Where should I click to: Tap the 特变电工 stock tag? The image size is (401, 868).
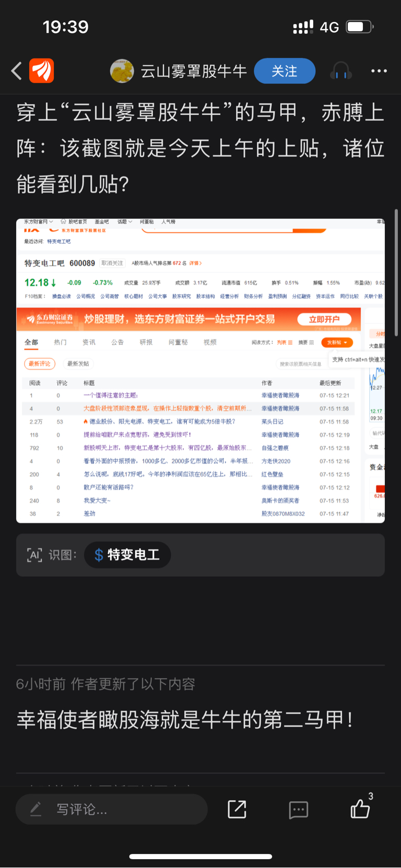tap(127, 555)
